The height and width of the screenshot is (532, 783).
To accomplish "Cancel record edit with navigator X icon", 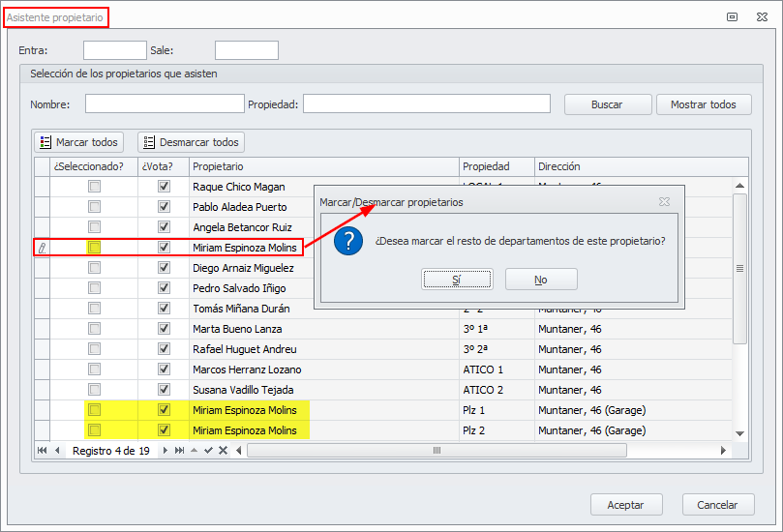I will 223,451.
